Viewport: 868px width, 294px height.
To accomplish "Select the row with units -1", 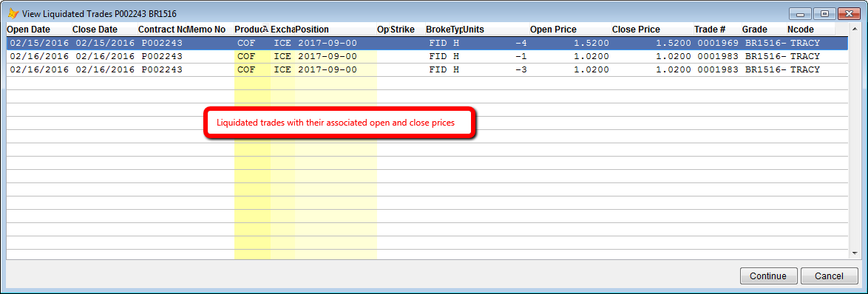I will click(427, 56).
